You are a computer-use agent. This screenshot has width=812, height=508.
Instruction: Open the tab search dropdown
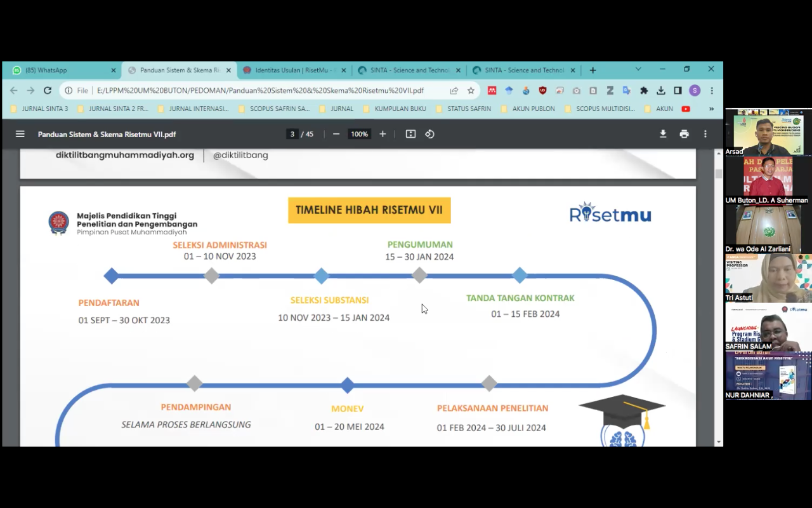coord(638,70)
